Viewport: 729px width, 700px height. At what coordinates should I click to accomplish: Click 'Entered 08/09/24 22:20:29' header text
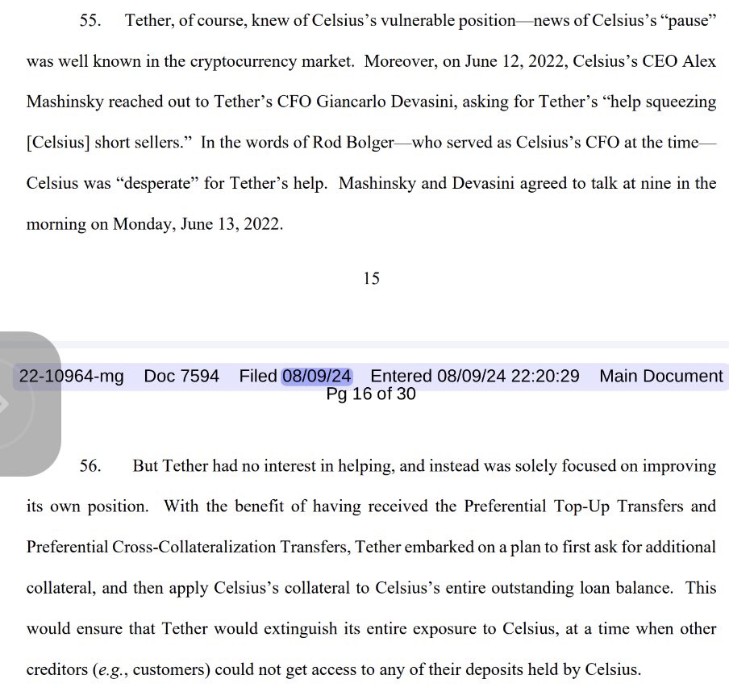tap(475, 376)
